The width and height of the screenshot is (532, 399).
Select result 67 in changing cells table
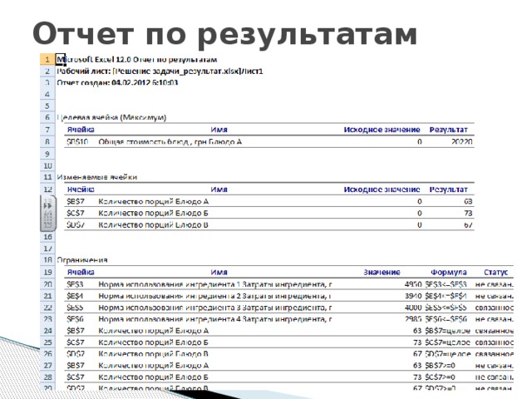click(468, 224)
